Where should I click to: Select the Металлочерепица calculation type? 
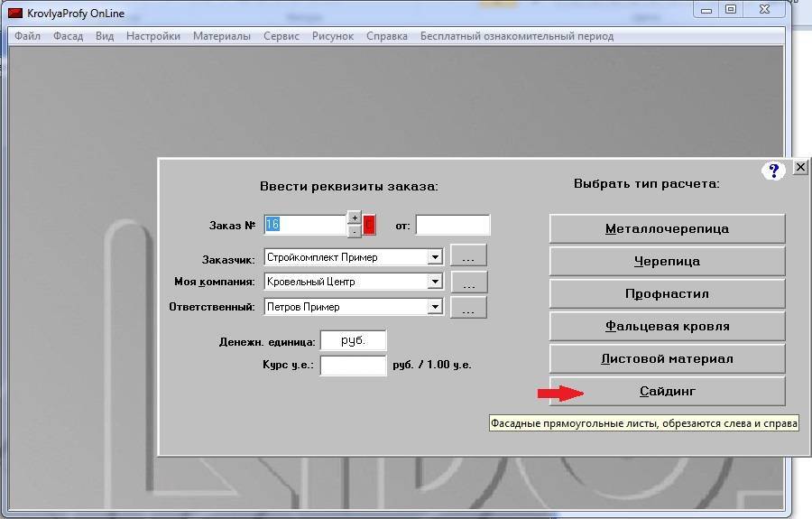(667, 229)
